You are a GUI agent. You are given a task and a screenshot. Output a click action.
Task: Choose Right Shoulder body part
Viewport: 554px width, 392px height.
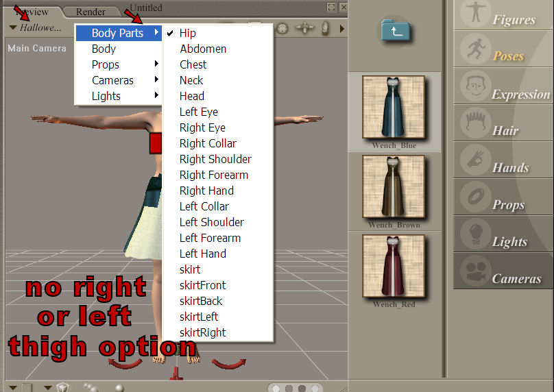click(218, 159)
